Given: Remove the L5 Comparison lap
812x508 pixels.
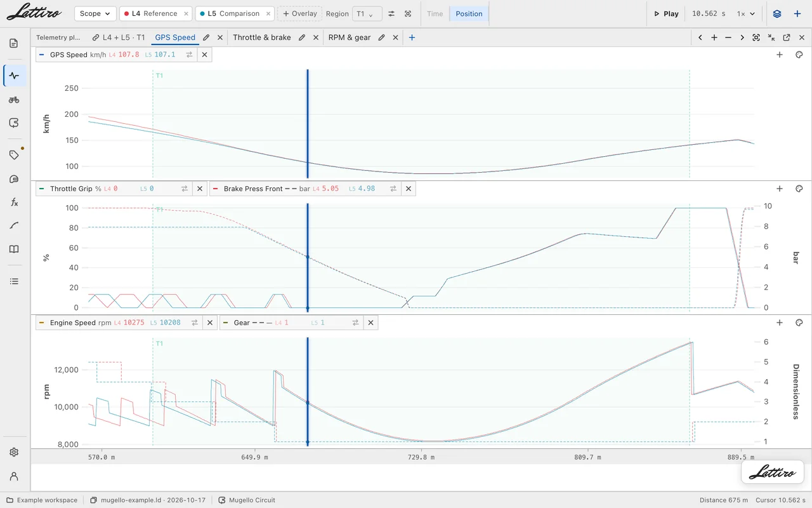Looking at the screenshot, I should pos(268,13).
